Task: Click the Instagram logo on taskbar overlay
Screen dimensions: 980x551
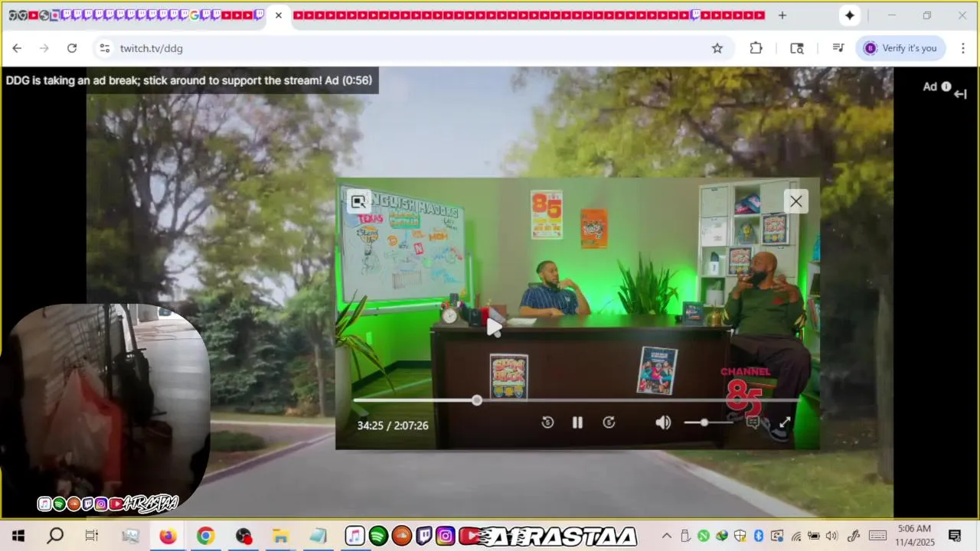Action: [446, 536]
